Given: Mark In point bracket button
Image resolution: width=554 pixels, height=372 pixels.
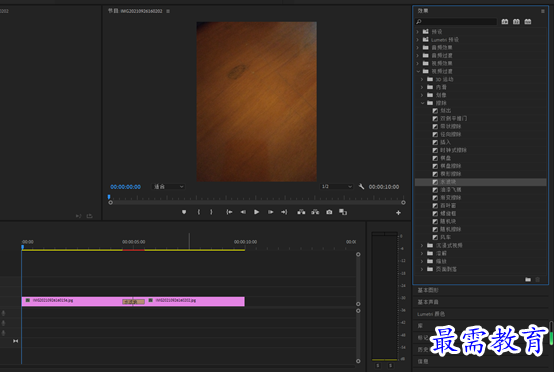Looking at the screenshot, I should (x=199, y=212).
